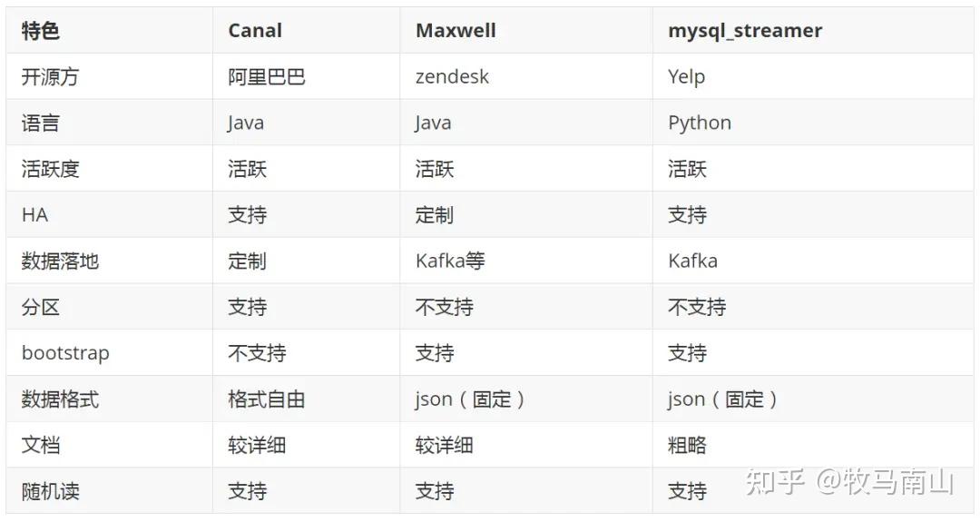Click the Python language cell

pos(700,123)
